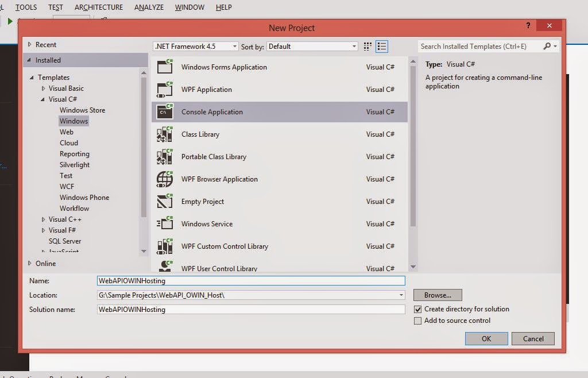Click the Console Application template icon

165,112
